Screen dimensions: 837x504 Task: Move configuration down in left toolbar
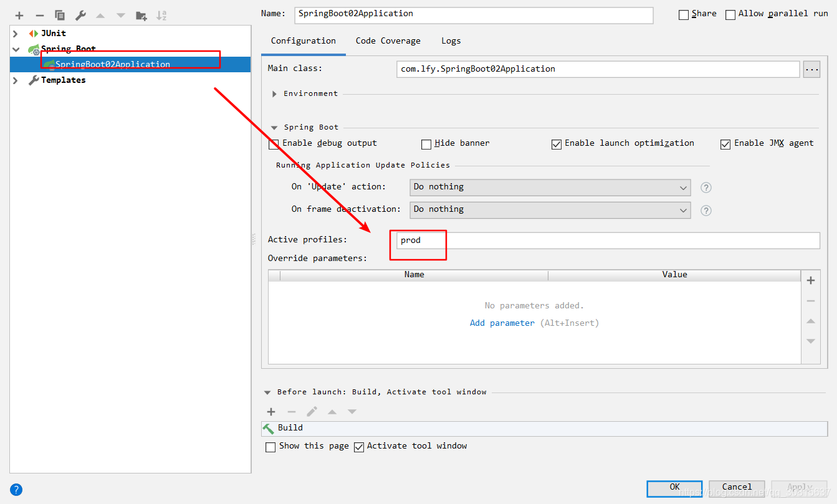click(x=121, y=15)
